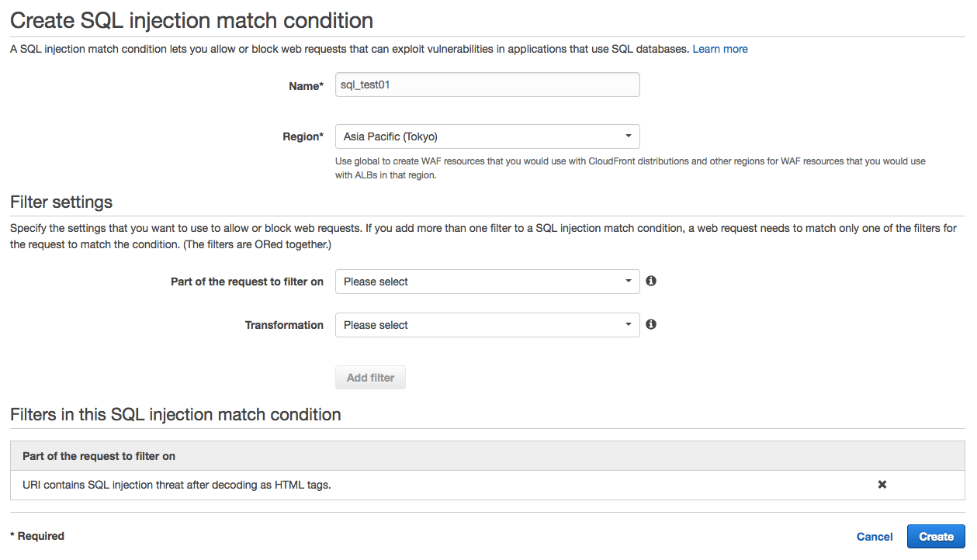The height and width of the screenshot is (560, 977).
Task: Click the "Name*" field label
Action: [x=306, y=86]
